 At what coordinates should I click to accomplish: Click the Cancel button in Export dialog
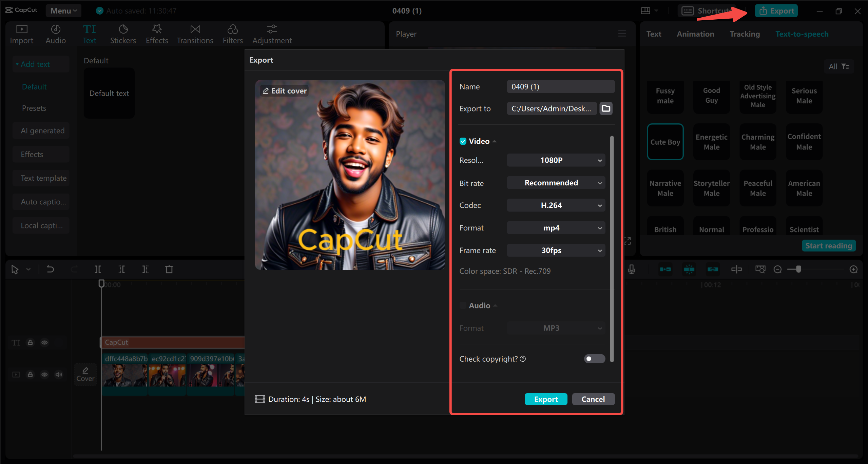tap(593, 399)
